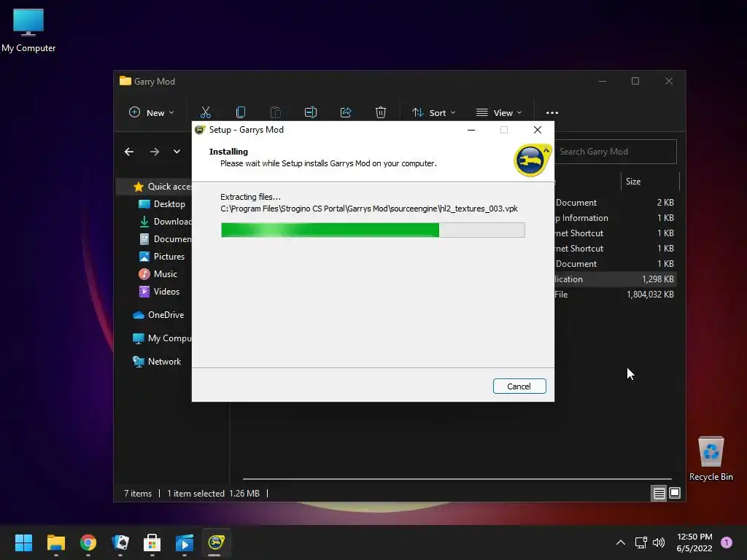Click the Garrys Mod setup logo icon
Viewport: 747px width, 560px height.
tap(533, 160)
